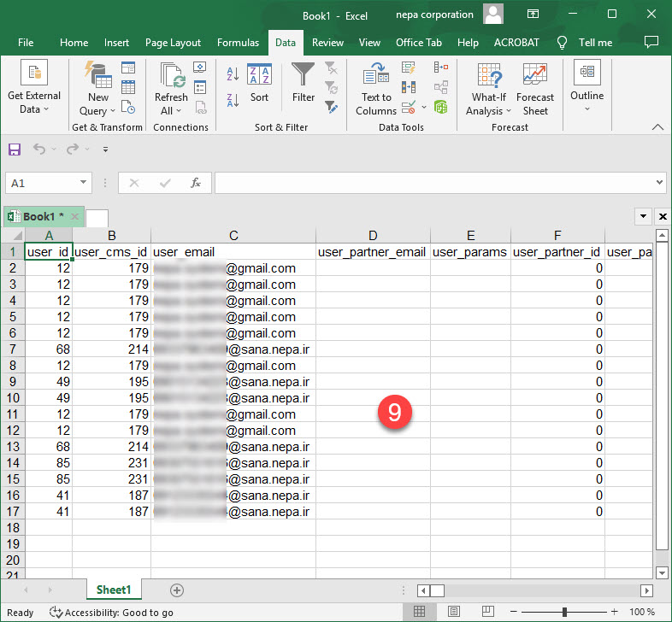Open Manage Data Model icon
Viewport: 672px width, 622px height.
click(441, 107)
